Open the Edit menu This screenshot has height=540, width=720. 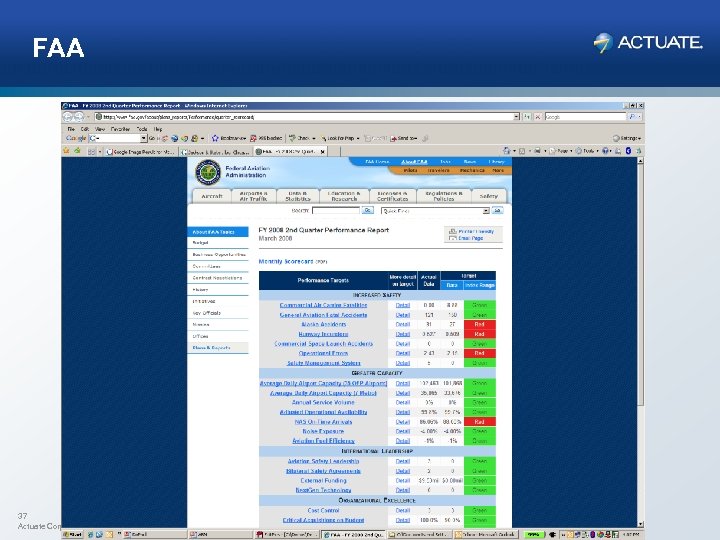click(x=85, y=129)
